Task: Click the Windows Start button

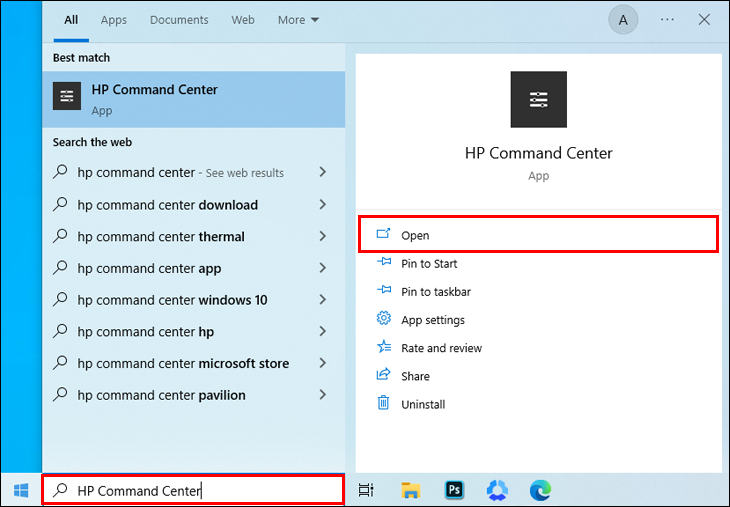Action: tap(20, 490)
